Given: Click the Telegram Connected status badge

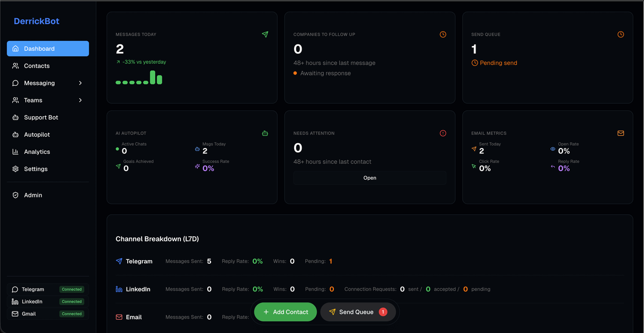Looking at the screenshot, I should click(71, 289).
